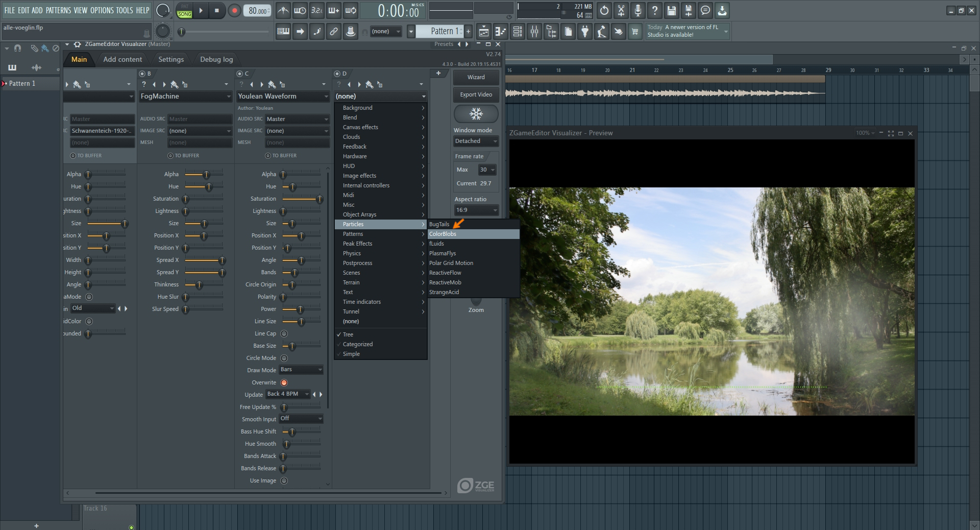
Task: Open the Smooth Input Off dropdown
Action: tap(301, 419)
